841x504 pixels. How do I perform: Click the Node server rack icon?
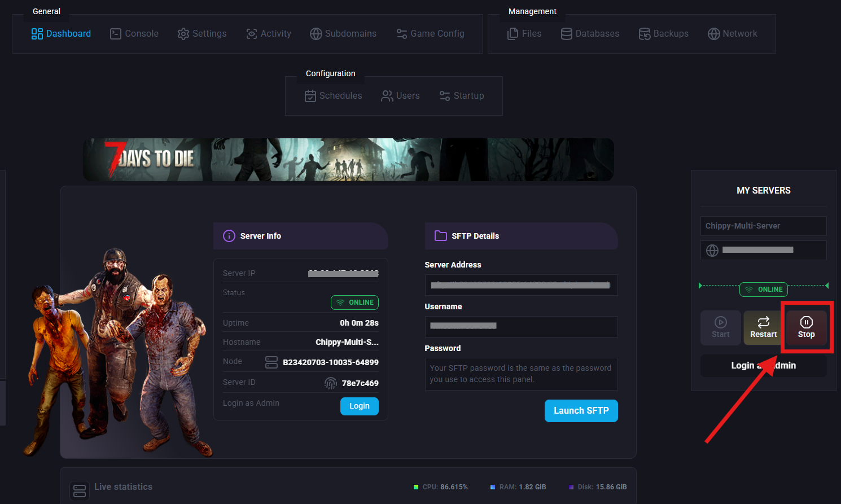[x=271, y=362]
